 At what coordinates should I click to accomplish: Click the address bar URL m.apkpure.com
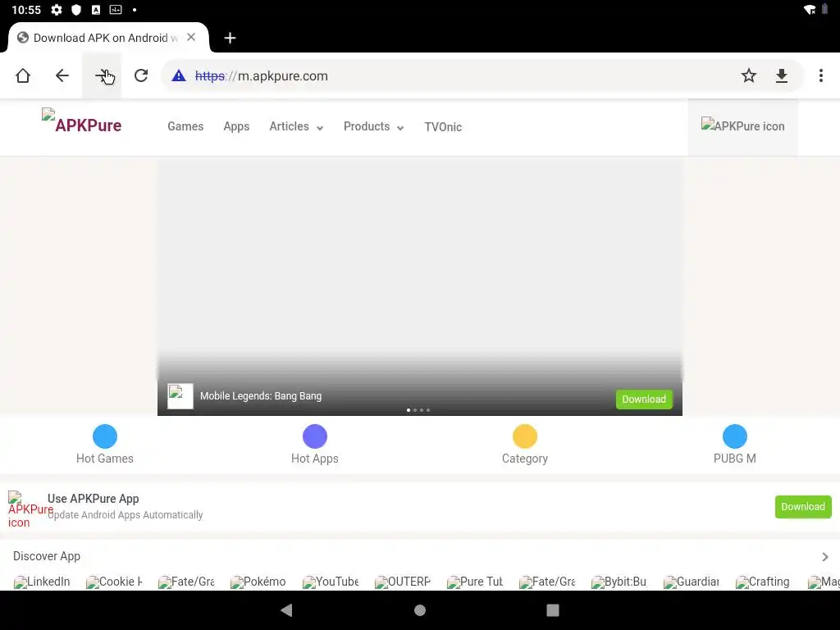(x=261, y=76)
